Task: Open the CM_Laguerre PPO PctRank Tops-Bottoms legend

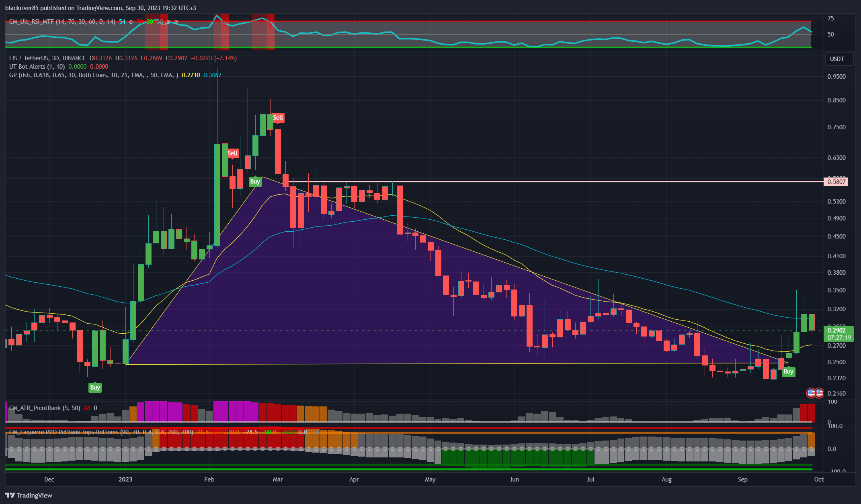Action: 101,432
